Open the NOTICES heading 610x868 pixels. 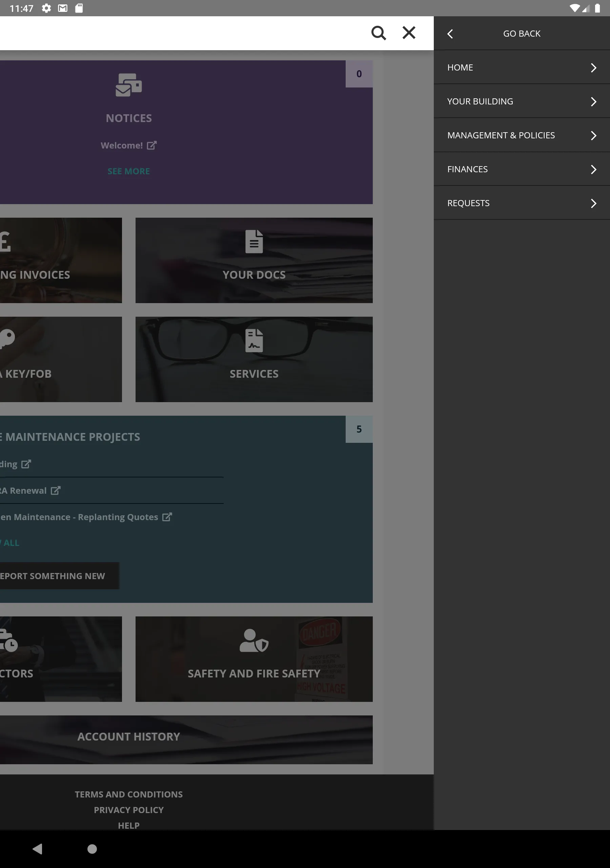tap(129, 118)
